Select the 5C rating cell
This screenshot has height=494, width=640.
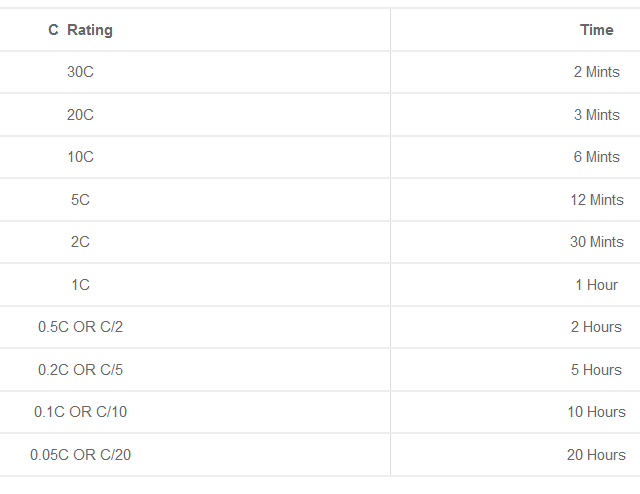tap(80, 200)
